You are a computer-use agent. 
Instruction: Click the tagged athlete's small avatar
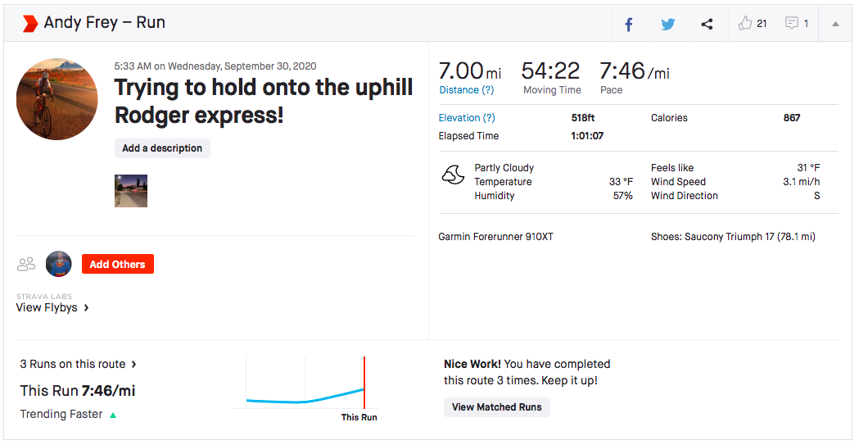pos(59,264)
